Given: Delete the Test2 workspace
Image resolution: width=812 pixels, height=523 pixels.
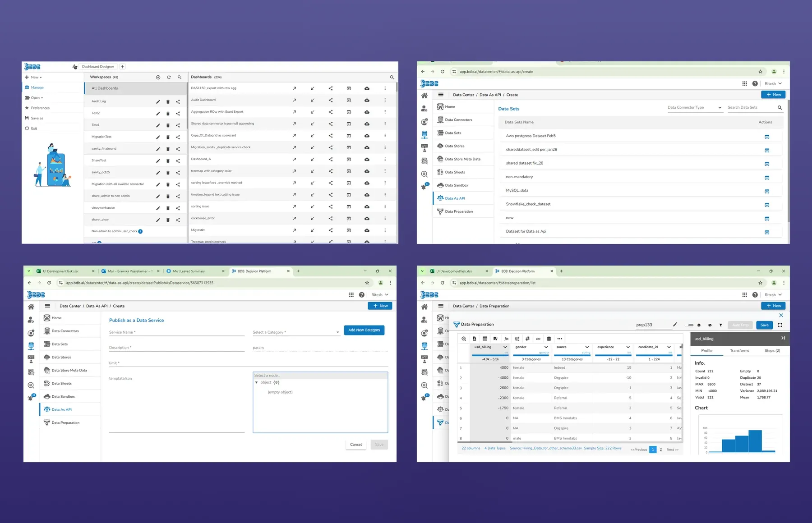Looking at the screenshot, I should [168, 113].
